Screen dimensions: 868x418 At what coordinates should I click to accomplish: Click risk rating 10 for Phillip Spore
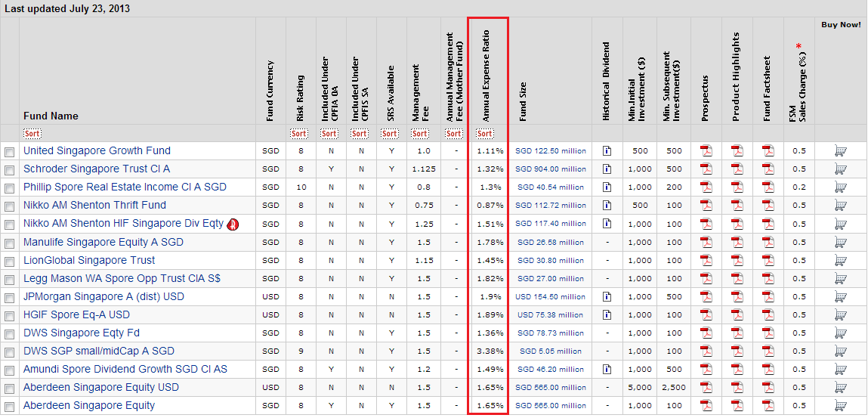[x=301, y=187]
